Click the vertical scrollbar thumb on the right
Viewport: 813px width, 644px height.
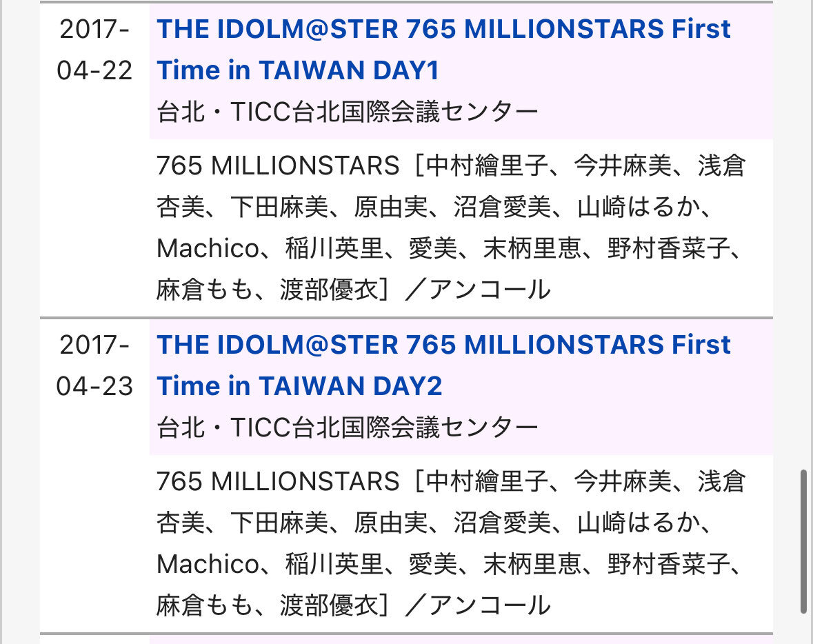click(804, 541)
